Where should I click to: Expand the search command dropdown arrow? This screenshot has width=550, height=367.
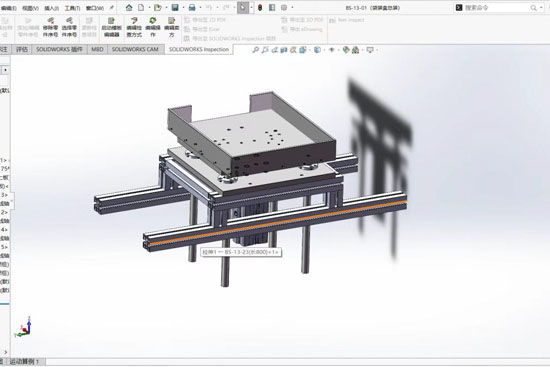(x=541, y=8)
